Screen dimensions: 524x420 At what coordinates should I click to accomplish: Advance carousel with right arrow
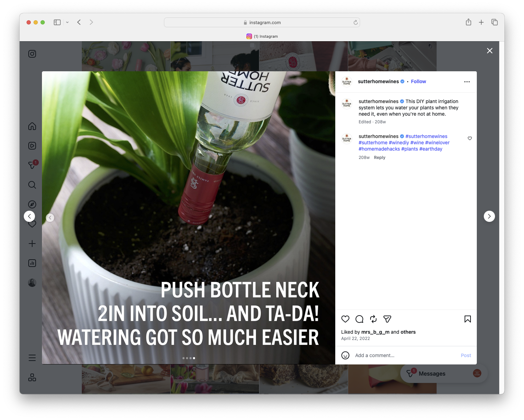tap(489, 216)
